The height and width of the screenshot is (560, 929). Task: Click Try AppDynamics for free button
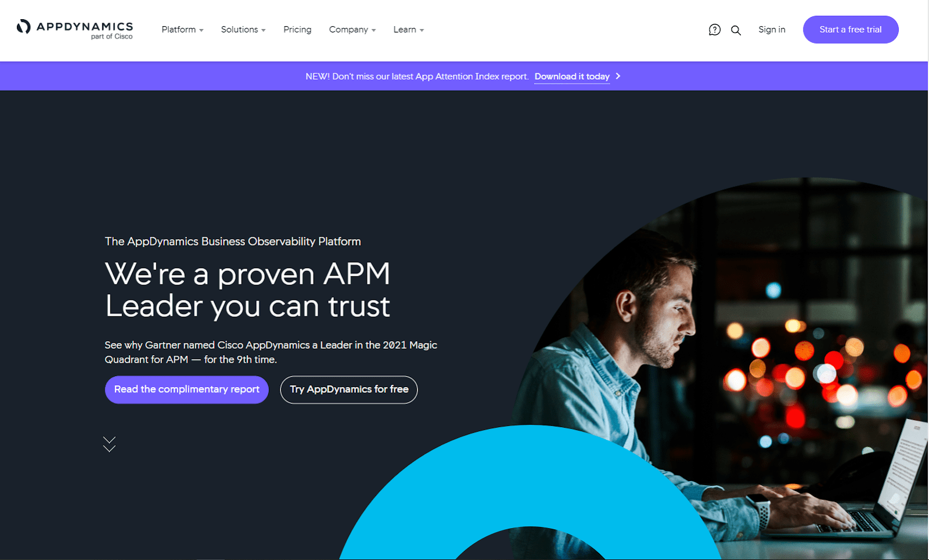pos(349,389)
